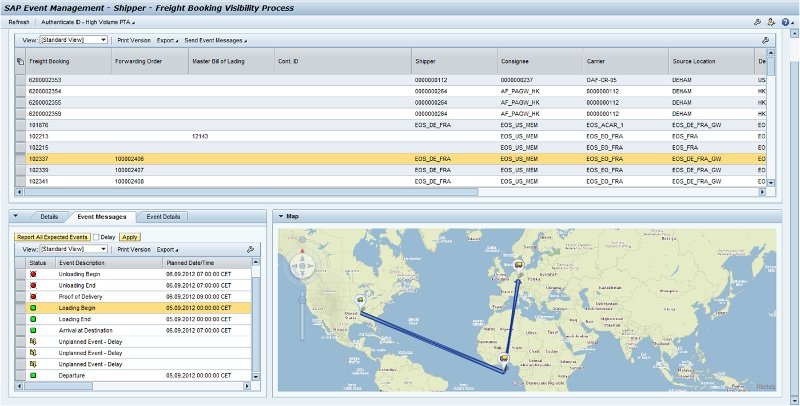
Task: Switch to the Event Messages tab
Action: click(x=102, y=217)
